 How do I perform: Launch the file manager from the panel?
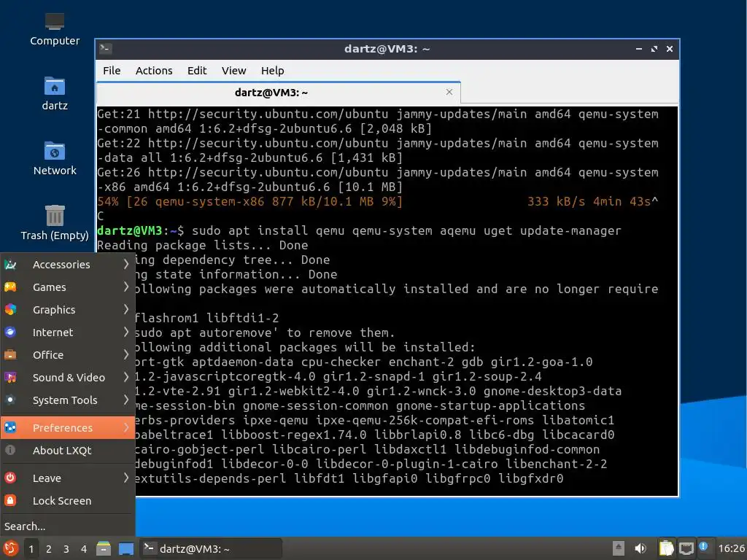pos(104,548)
